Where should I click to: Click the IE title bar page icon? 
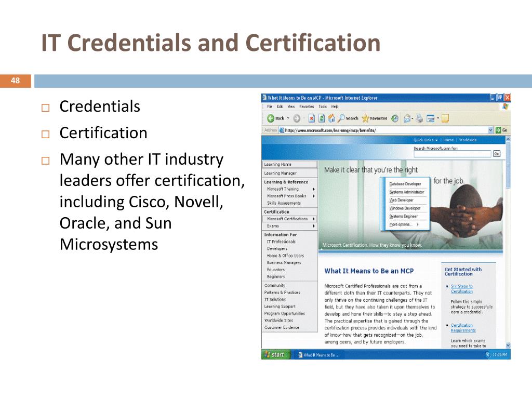point(264,98)
